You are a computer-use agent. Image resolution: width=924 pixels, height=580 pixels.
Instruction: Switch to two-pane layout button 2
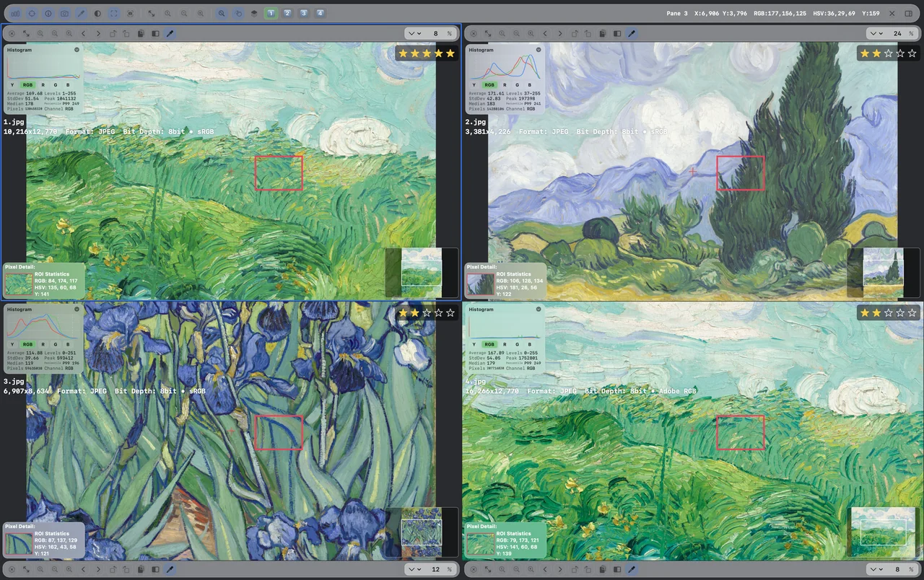[x=287, y=13]
